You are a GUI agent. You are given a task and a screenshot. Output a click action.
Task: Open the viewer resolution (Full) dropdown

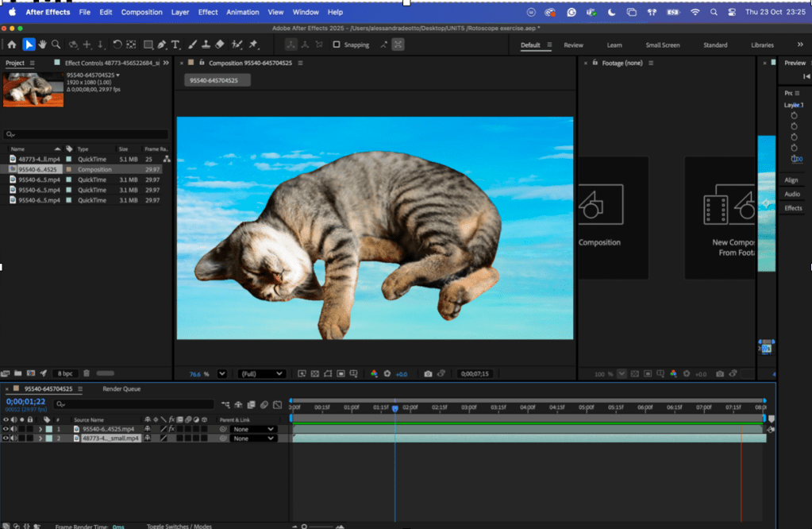pos(262,373)
